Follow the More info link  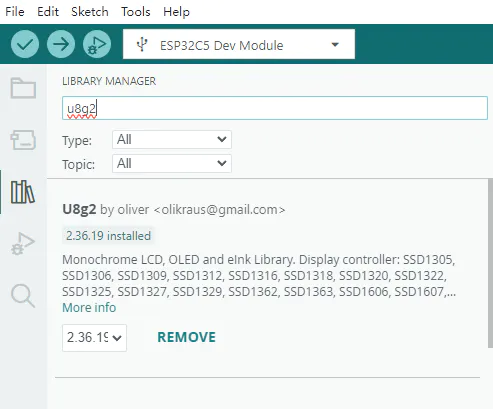[x=89, y=307]
